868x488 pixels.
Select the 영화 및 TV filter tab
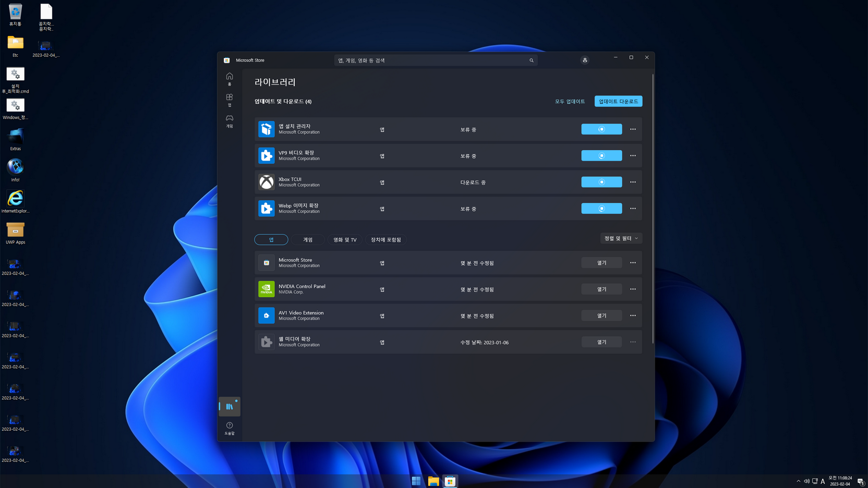[345, 239]
